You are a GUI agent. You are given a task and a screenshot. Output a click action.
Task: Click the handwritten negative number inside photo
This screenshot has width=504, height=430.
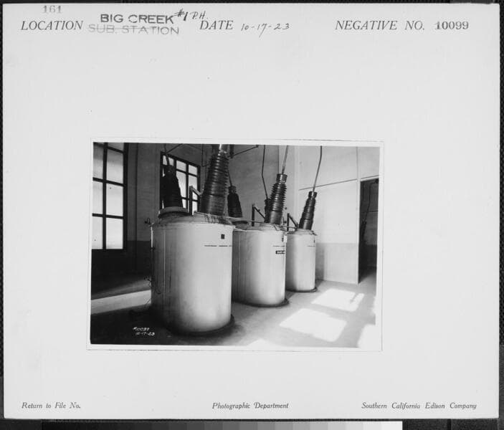point(144,331)
